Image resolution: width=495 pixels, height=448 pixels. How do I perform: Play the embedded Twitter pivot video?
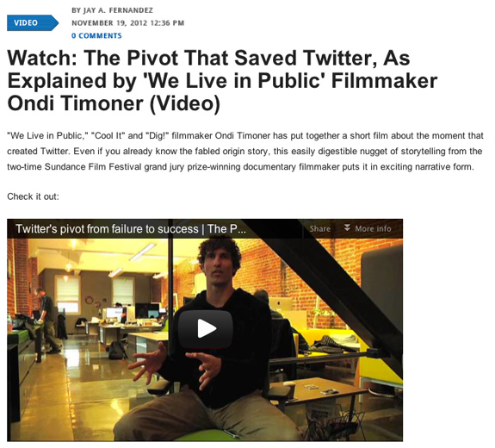pyautogui.click(x=206, y=329)
